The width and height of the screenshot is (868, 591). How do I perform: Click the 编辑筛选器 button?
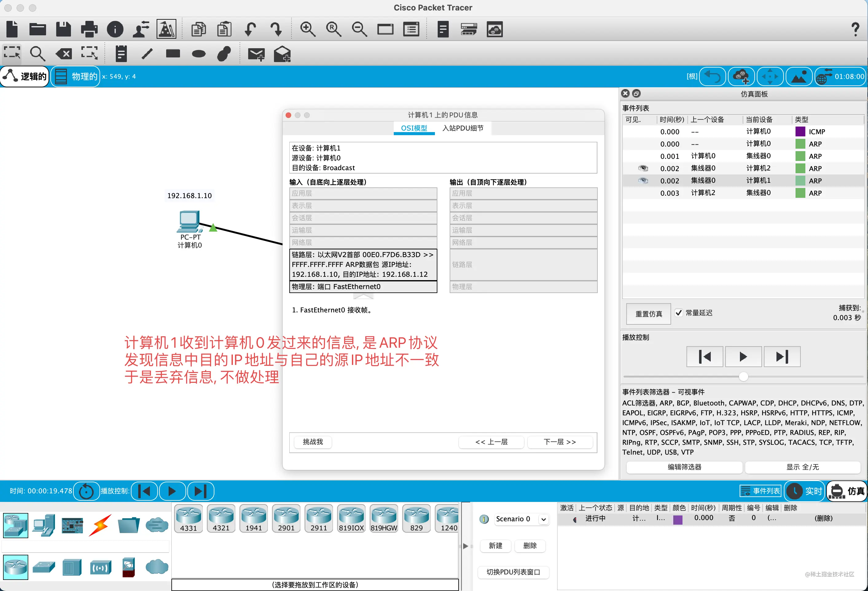pyautogui.click(x=684, y=467)
